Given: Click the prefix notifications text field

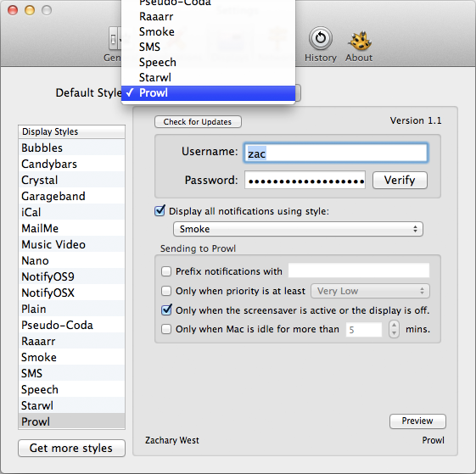Looking at the screenshot, I should 359,270.
